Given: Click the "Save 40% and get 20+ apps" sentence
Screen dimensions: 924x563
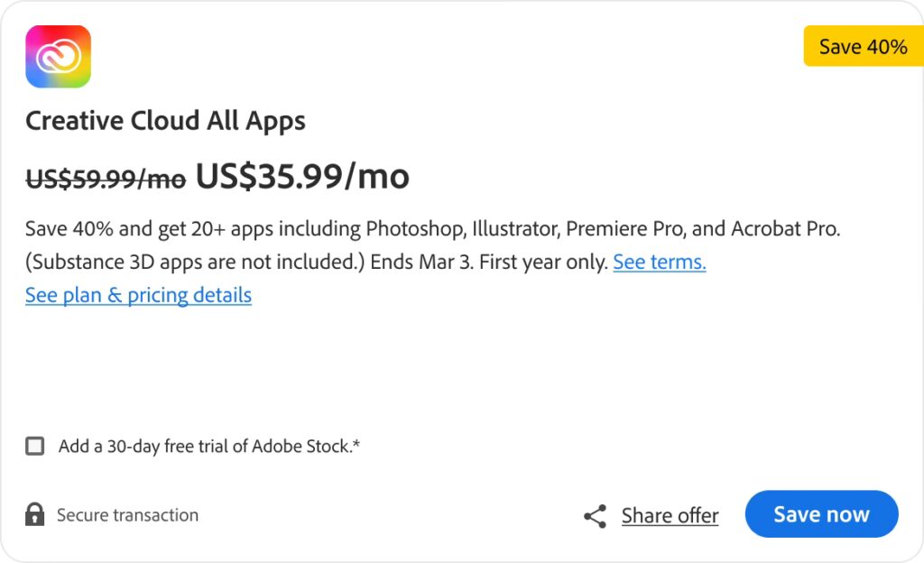Looking at the screenshot, I should 135,229.
